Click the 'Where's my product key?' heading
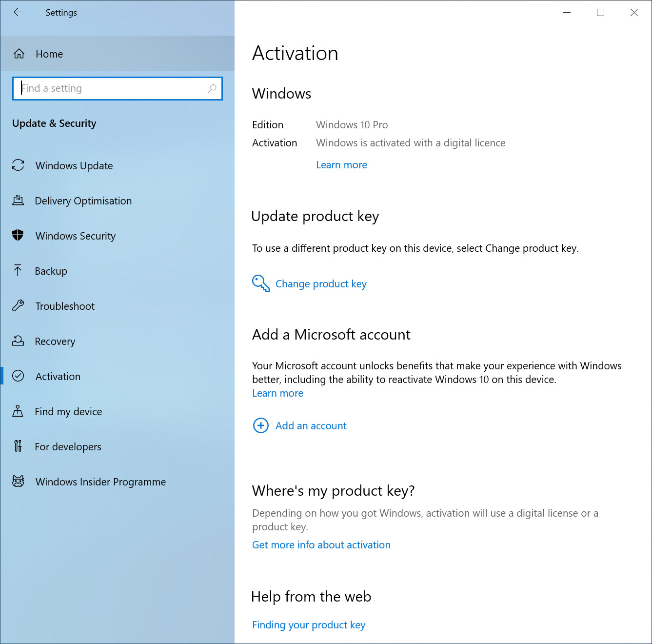The height and width of the screenshot is (644, 652). (333, 491)
